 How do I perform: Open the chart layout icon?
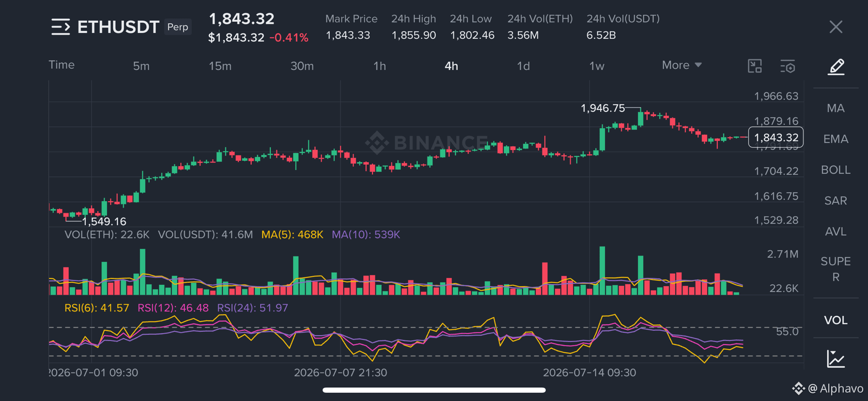[x=755, y=66]
